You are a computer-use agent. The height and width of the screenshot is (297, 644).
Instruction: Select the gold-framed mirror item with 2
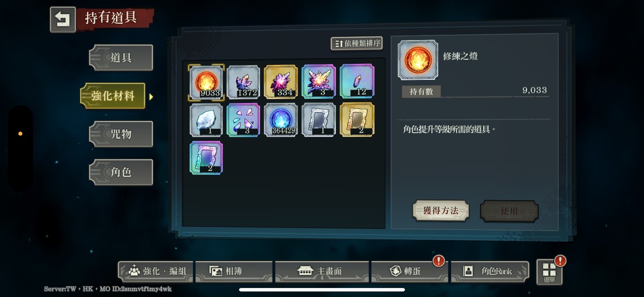tap(357, 119)
